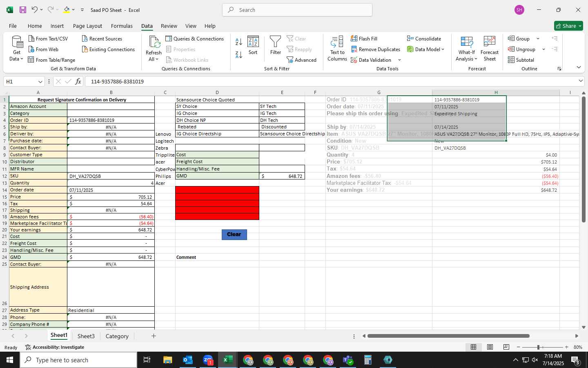Image resolution: width=588 pixels, height=368 pixels.
Task: Click the Search box in title bar
Action: pos(297,10)
